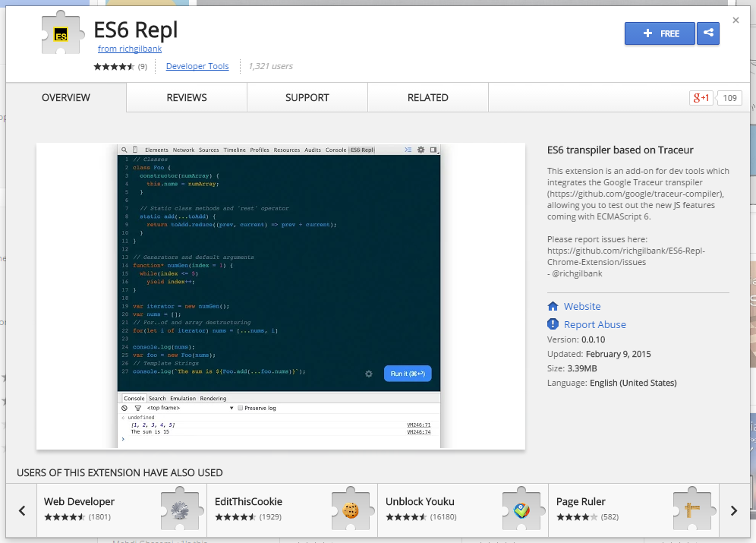Open the Web Developer extension card
Image resolution: width=756 pixels, height=543 pixels.
pyautogui.click(x=122, y=510)
